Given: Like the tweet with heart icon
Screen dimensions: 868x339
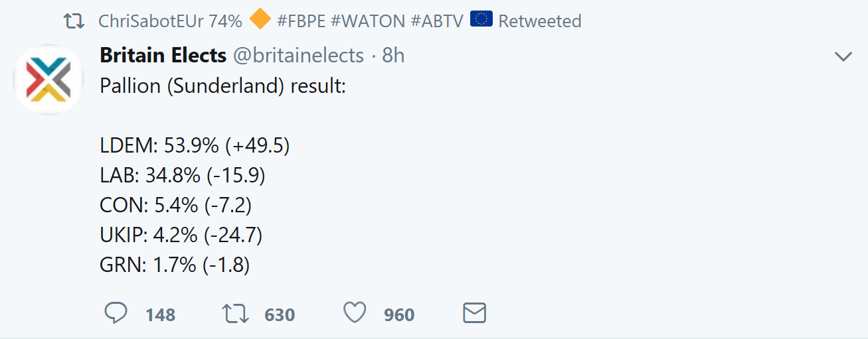Looking at the screenshot, I should tap(355, 313).
